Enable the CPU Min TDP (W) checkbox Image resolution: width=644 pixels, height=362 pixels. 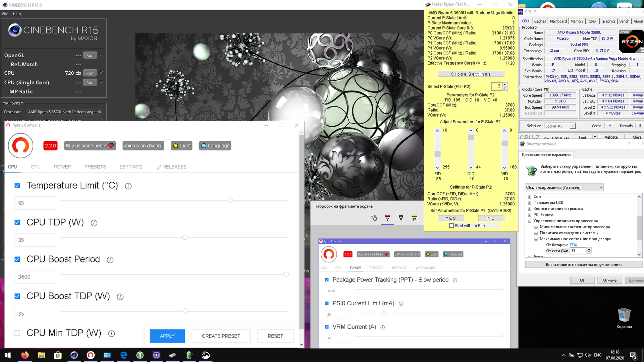[17, 333]
